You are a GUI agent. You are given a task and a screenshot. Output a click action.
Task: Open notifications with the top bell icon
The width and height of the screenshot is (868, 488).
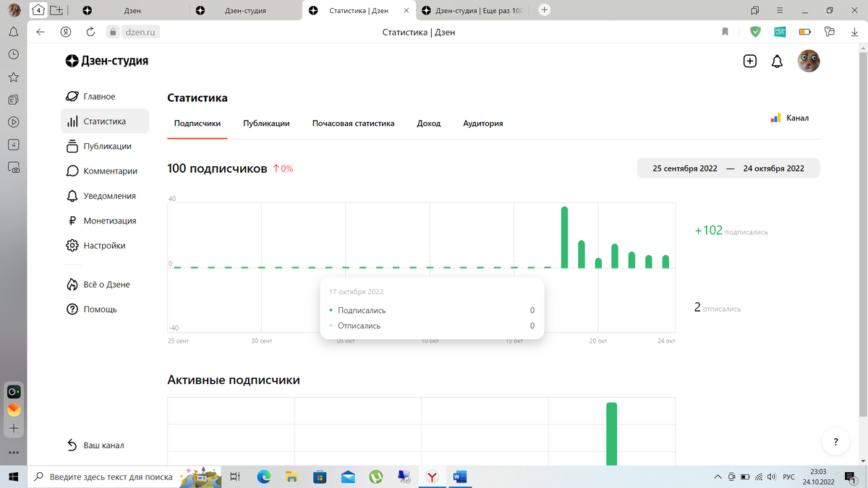click(x=777, y=61)
